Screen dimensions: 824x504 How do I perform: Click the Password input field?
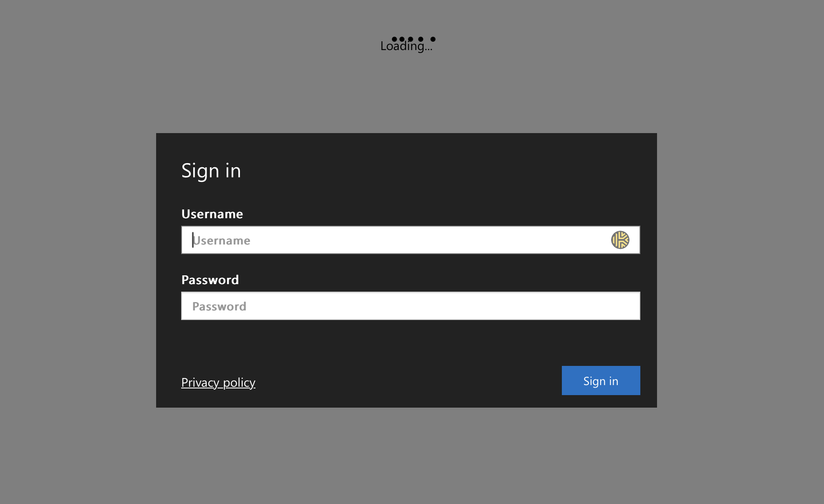[410, 305]
